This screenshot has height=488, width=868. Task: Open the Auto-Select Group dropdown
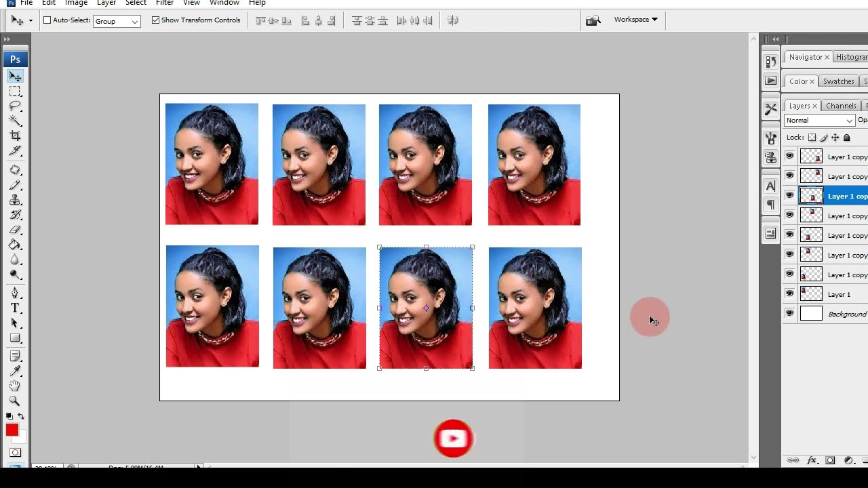[117, 21]
